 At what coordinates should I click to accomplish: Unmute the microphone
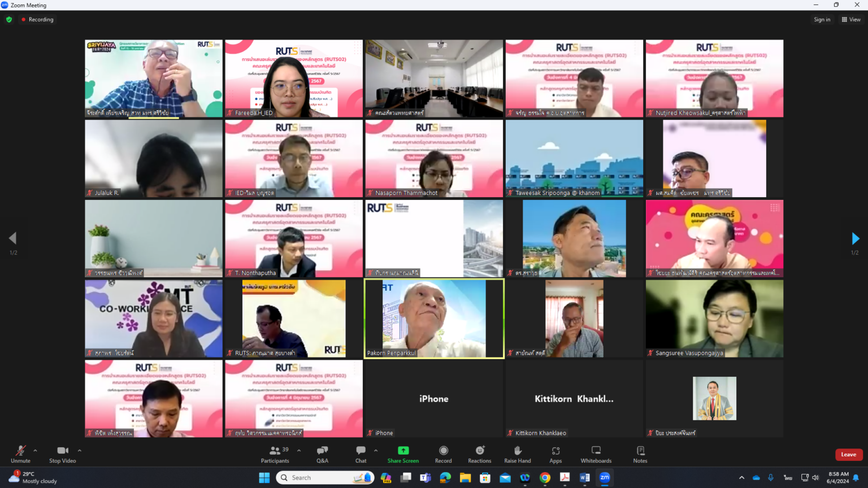[20, 454]
